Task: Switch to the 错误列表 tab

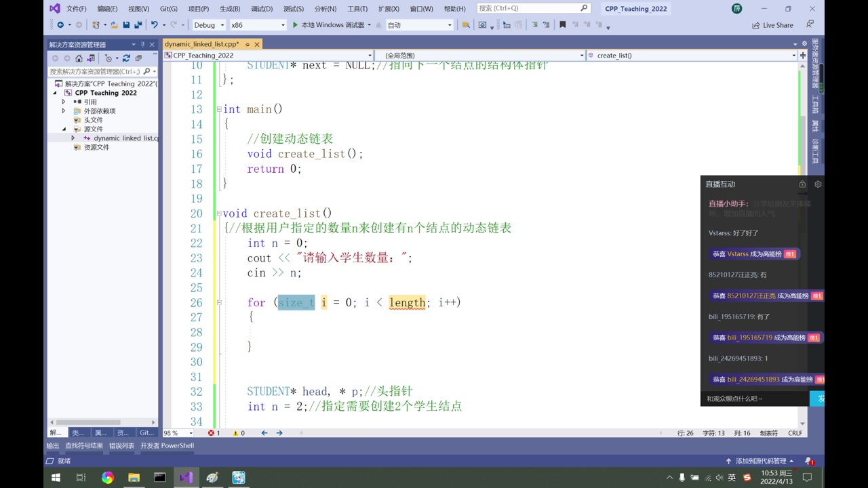Action: 121,446
